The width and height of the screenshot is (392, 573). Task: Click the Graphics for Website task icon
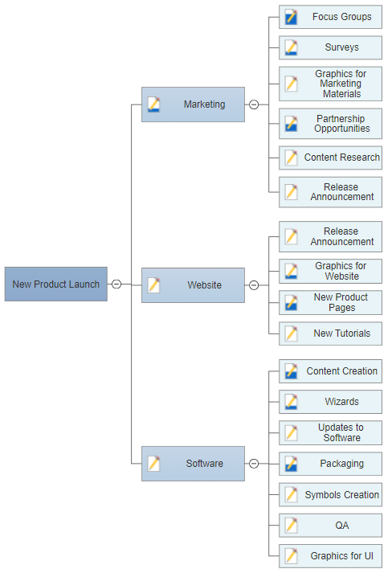click(291, 271)
